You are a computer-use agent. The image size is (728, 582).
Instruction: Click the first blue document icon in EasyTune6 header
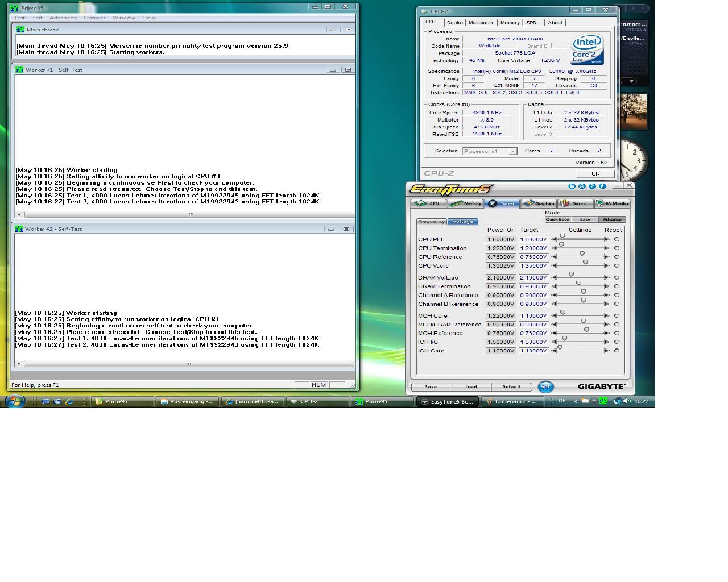tap(572, 186)
